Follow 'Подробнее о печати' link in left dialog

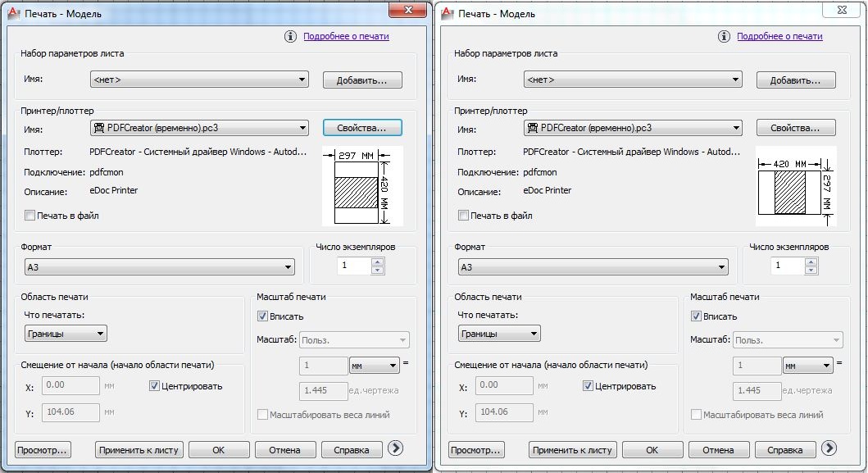[x=346, y=36]
